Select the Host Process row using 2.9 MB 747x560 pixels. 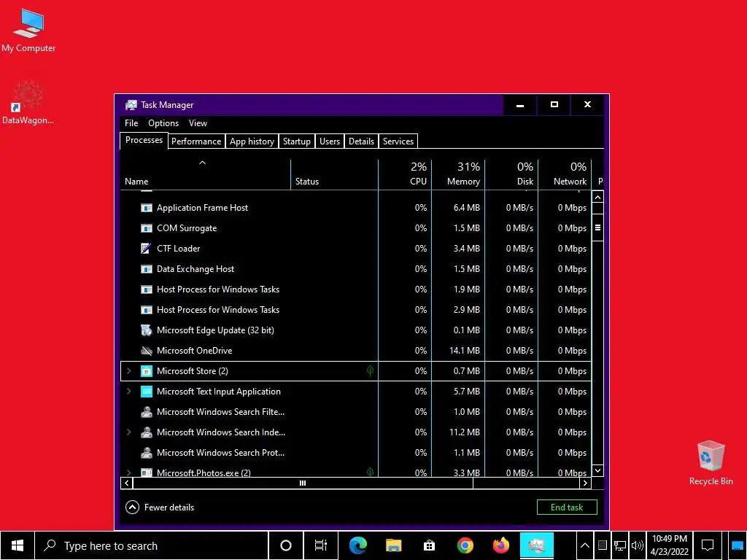coord(356,310)
